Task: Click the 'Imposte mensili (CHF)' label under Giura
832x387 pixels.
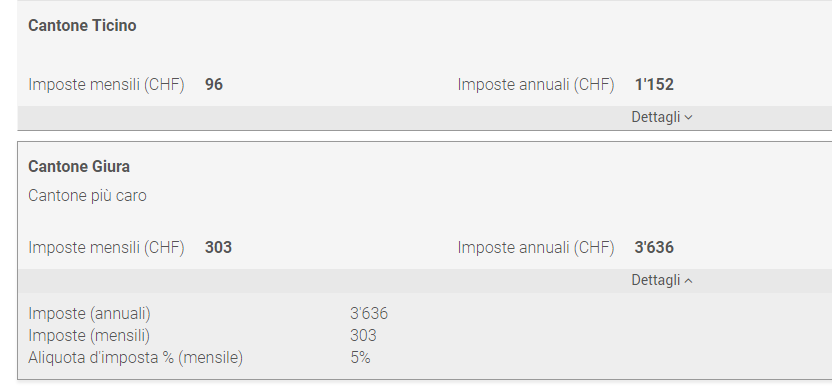Action: (x=106, y=248)
